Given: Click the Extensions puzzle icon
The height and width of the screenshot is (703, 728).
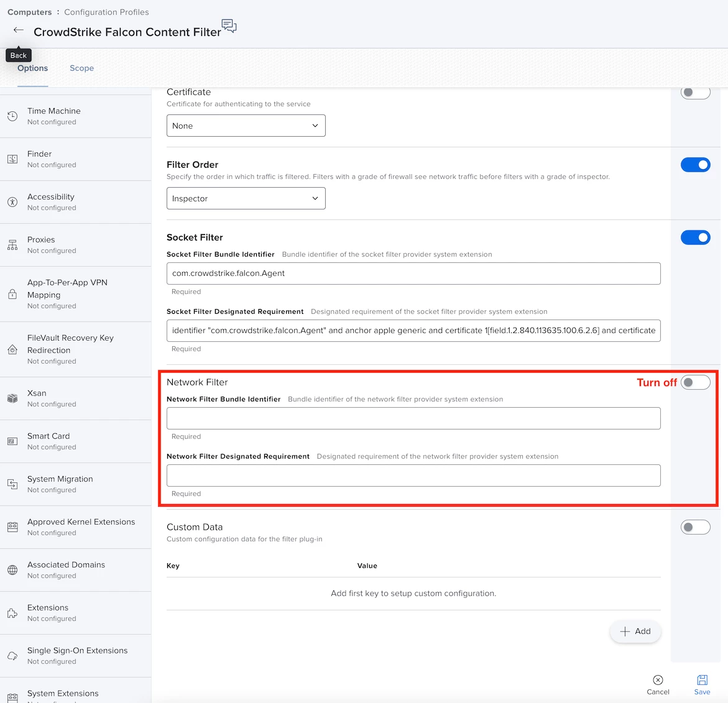Looking at the screenshot, I should tap(12, 613).
